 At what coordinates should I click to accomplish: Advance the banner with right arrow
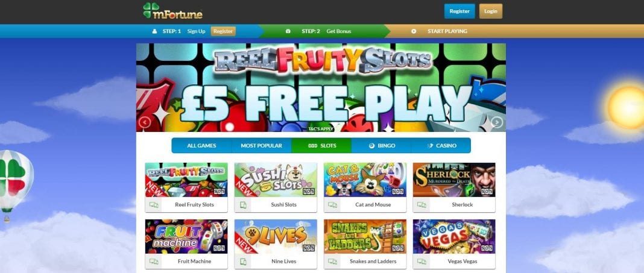coord(497,122)
